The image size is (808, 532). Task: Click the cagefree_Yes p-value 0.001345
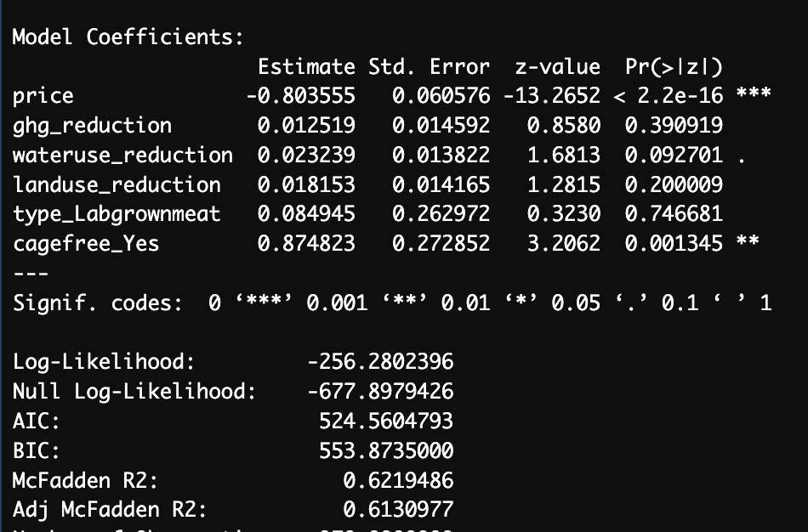[674, 245]
